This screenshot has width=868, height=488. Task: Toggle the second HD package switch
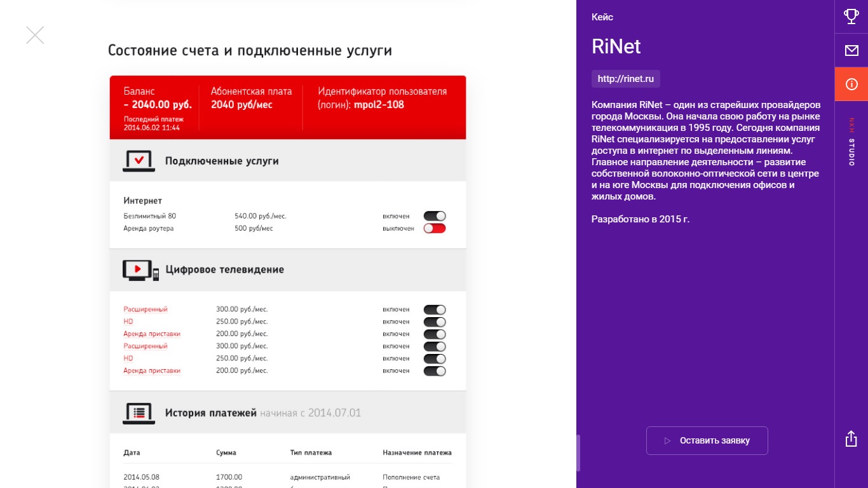click(435, 358)
